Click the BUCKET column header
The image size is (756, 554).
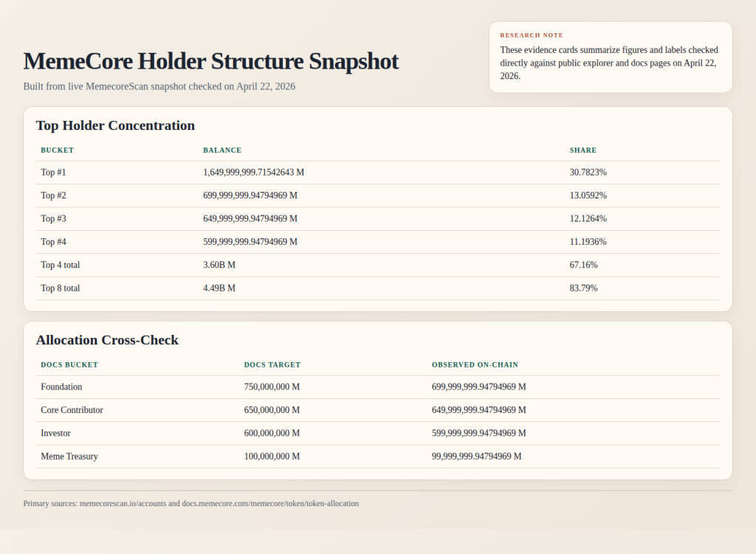(57, 150)
